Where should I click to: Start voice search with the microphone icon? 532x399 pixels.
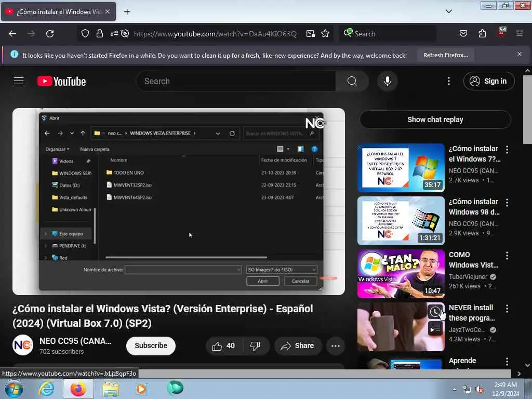coord(387,81)
